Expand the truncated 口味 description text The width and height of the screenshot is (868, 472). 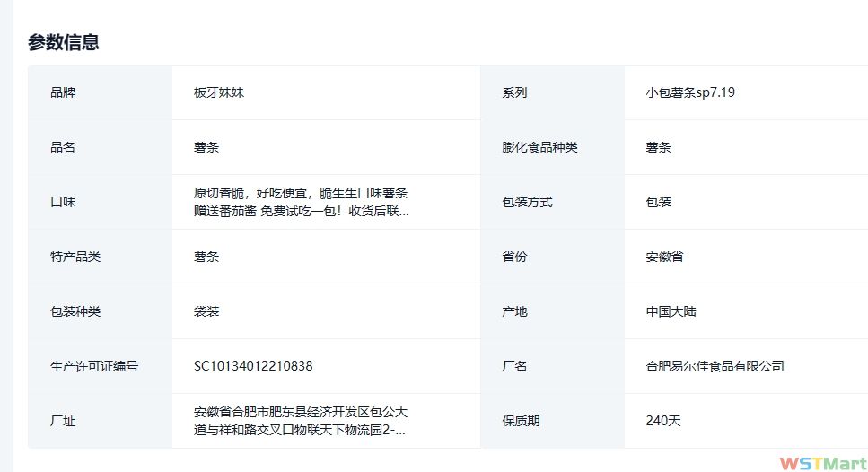pos(301,202)
